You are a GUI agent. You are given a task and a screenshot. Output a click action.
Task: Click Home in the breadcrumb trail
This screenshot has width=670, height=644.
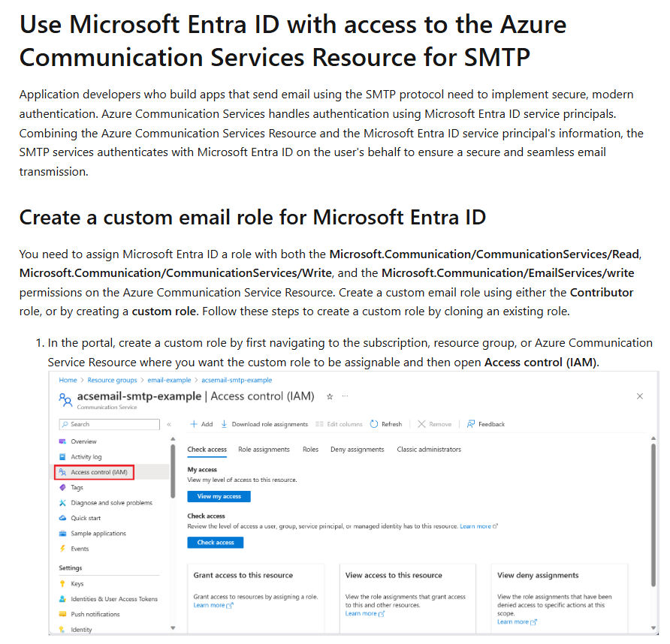[x=68, y=380]
